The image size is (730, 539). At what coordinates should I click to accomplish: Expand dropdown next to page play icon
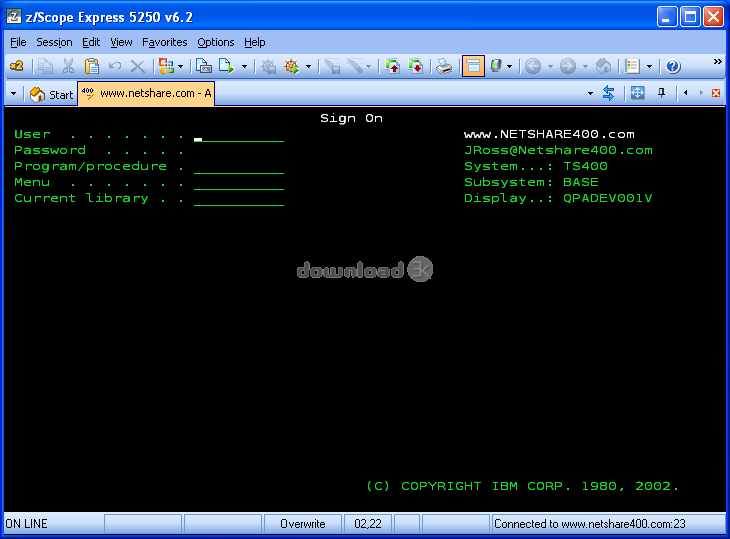pyautogui.click(x=244, y=67)
